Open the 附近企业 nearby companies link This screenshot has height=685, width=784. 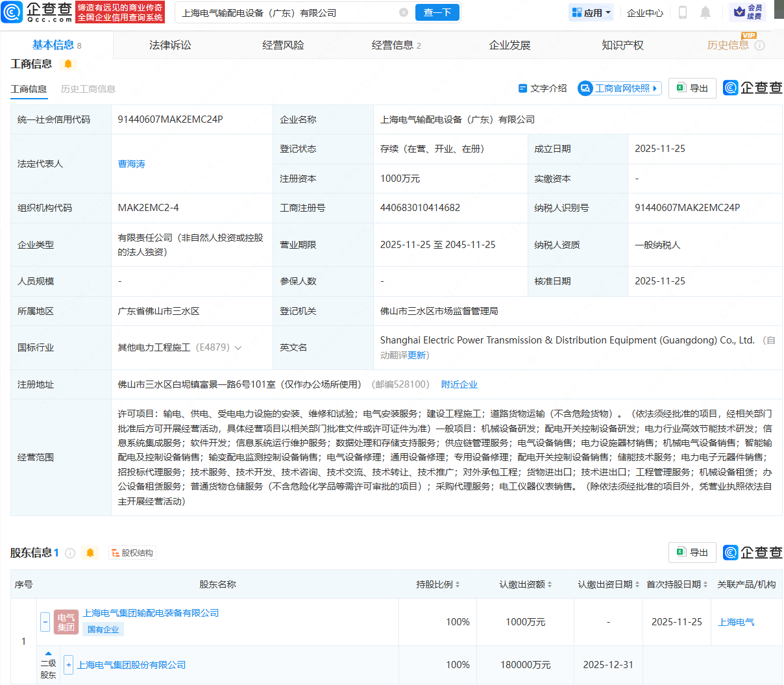459,384
